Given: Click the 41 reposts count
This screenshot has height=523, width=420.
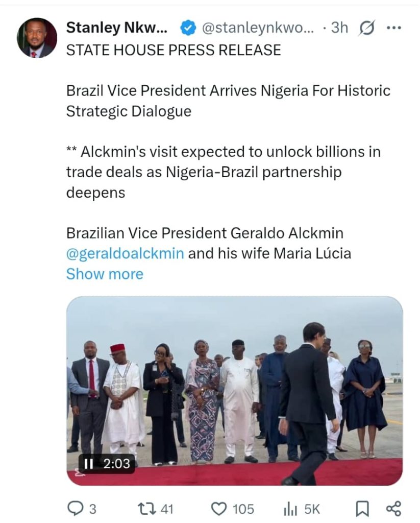Looking at the screenshot, I should (167, 509).
